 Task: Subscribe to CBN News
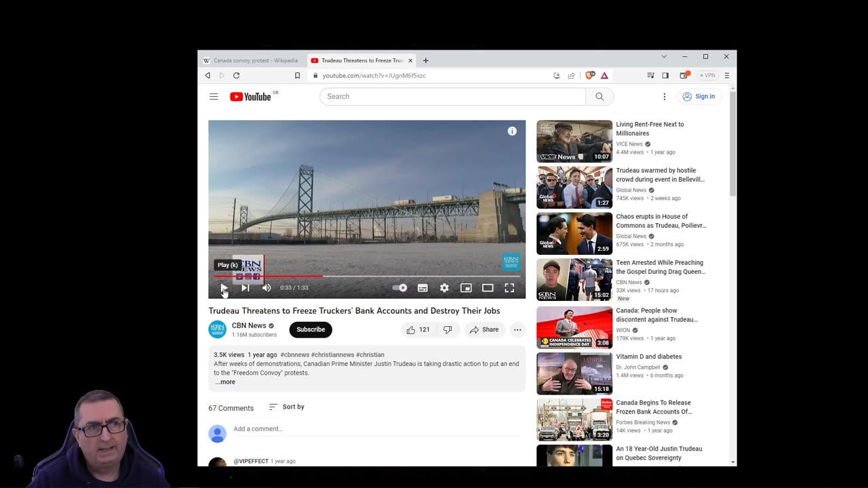[x=311, y=329]
